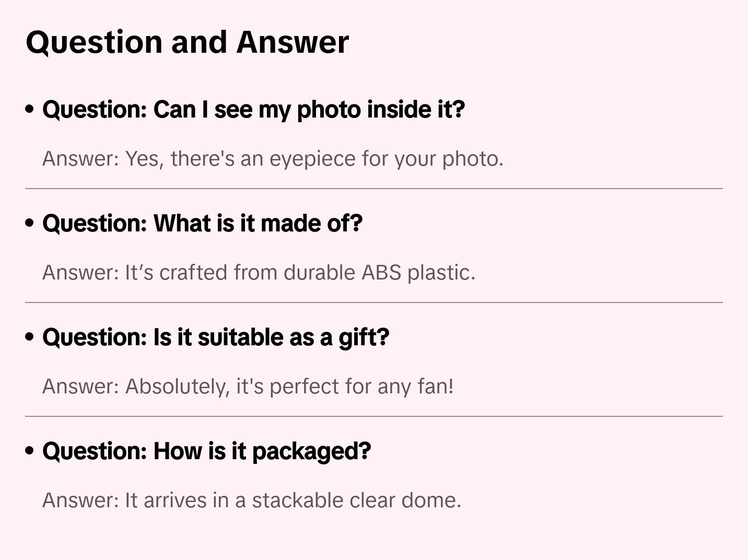The width and height of the screenshot is (748, 560).
Task: Select the answer about the stackable clear dome
Action: [251, 500]
